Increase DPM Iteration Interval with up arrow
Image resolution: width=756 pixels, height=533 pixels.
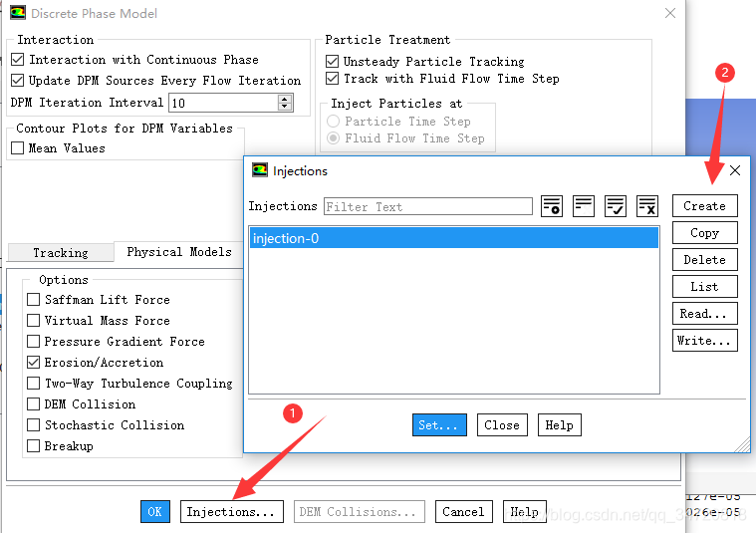coord(285,99)
